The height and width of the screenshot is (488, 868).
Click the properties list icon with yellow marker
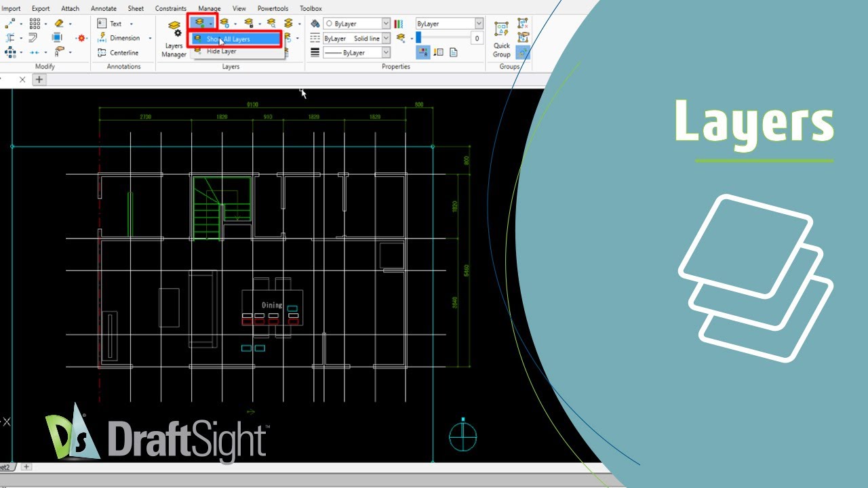point(438,53)
